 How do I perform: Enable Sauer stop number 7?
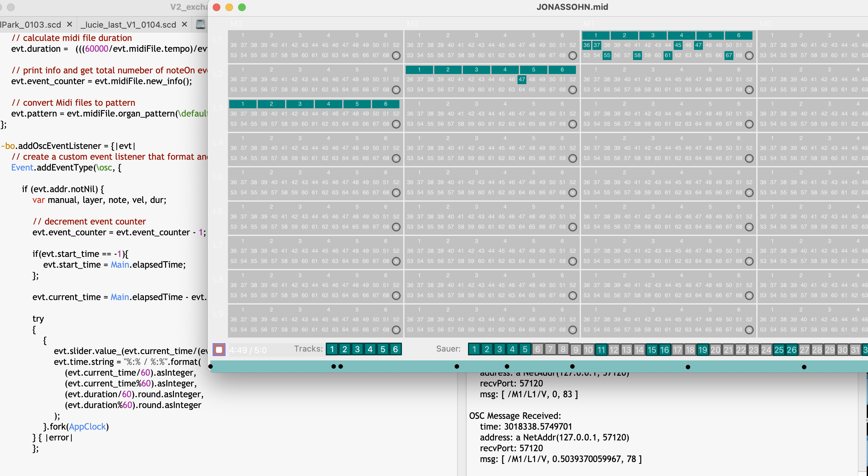(x=550, y=349)
